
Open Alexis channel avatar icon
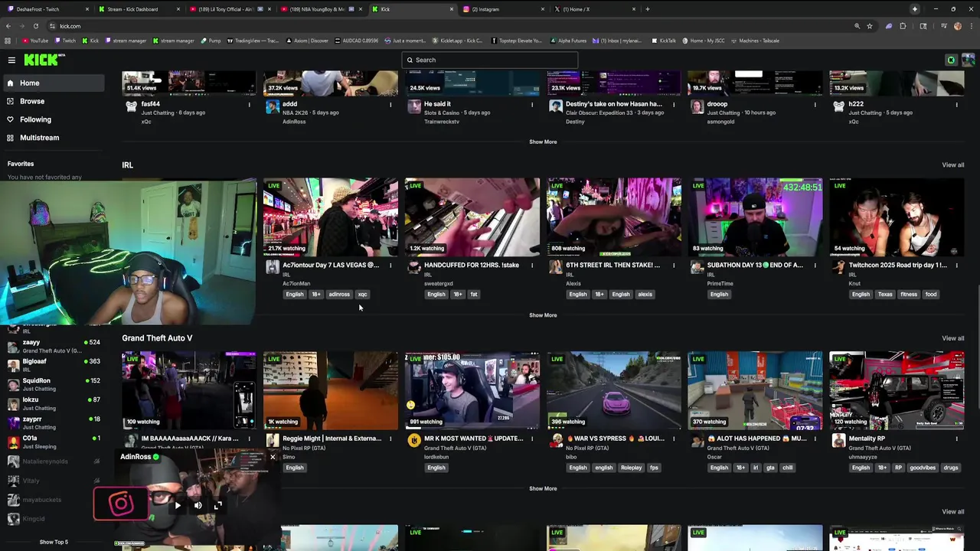(556, 267)
